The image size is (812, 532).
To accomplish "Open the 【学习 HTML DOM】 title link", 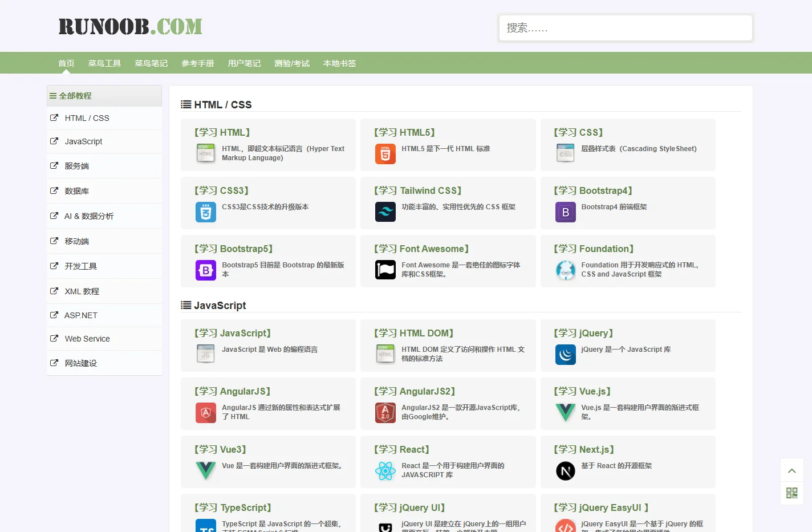I will click(x=414, y=333).
